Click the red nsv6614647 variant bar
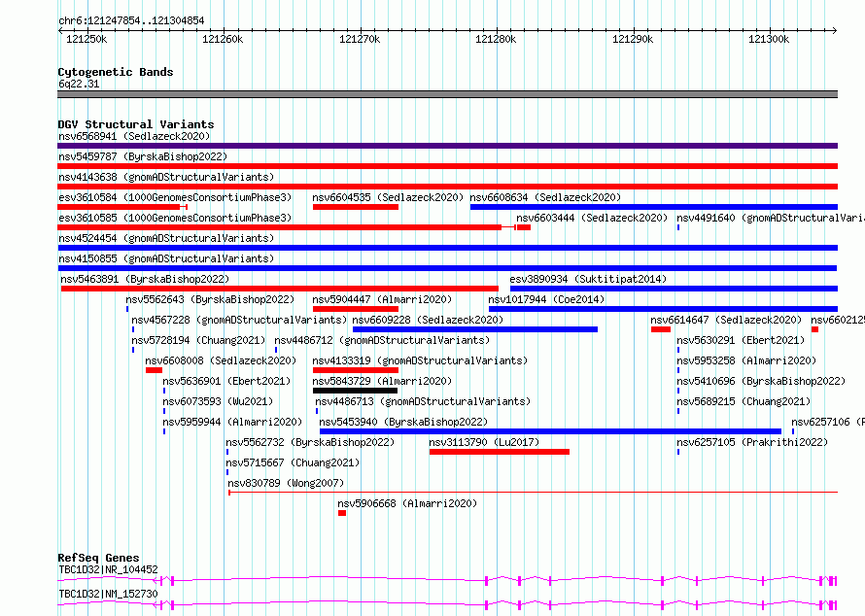 click(x=661, y=329)
